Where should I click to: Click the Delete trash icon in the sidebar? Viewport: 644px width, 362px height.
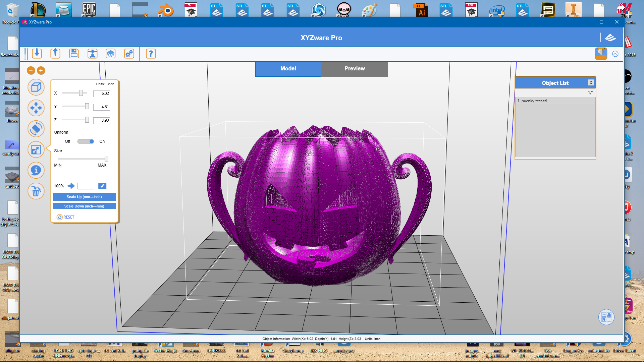point(36,191)
